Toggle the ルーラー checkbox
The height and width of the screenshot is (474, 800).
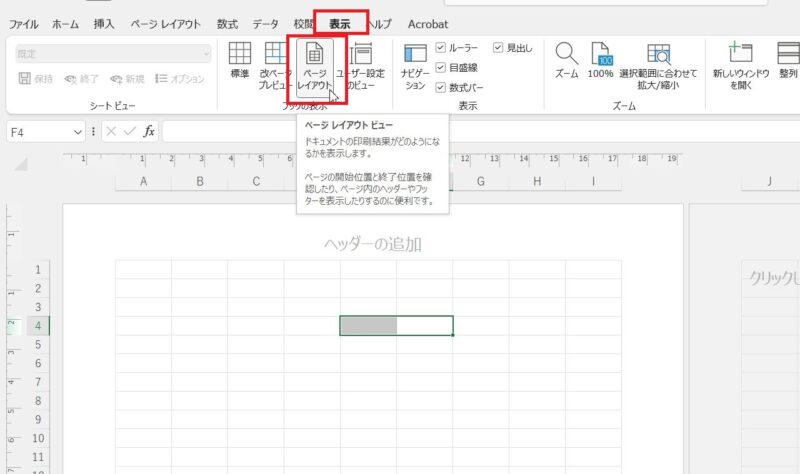tap(441, 47)
